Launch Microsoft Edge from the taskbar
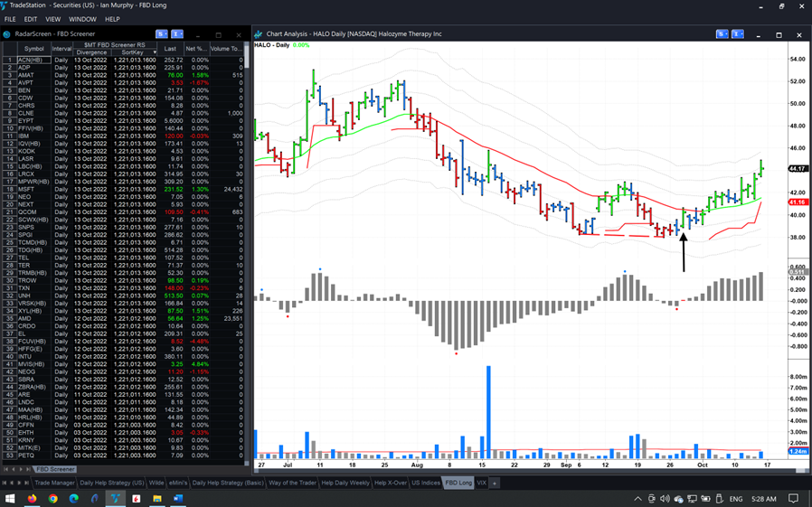This screenshot has height=507, width=812. pyautogui.click(x=73, y=499)
